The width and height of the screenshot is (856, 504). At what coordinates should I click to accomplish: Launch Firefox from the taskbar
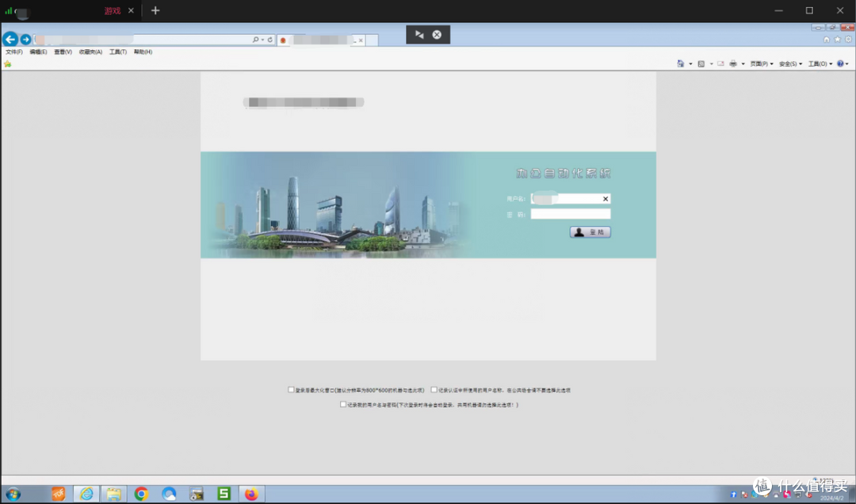(x=251, y=494)
